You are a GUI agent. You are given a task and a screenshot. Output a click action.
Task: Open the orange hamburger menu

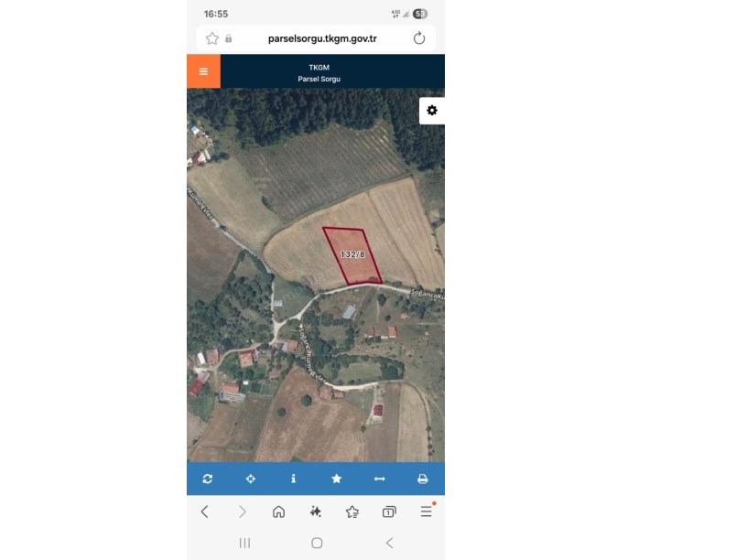(203, 71)
